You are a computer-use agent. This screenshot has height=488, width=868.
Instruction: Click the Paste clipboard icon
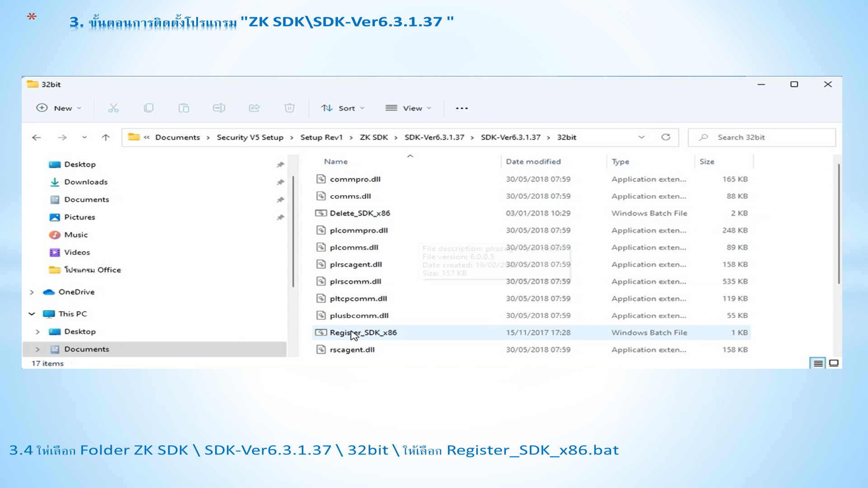point(184,108)
